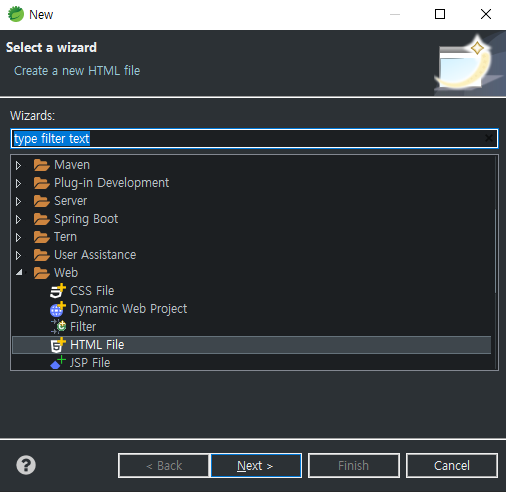The image size is (506, 492).
Task: Focus the type filter text field
Action: tap(254, 138)
